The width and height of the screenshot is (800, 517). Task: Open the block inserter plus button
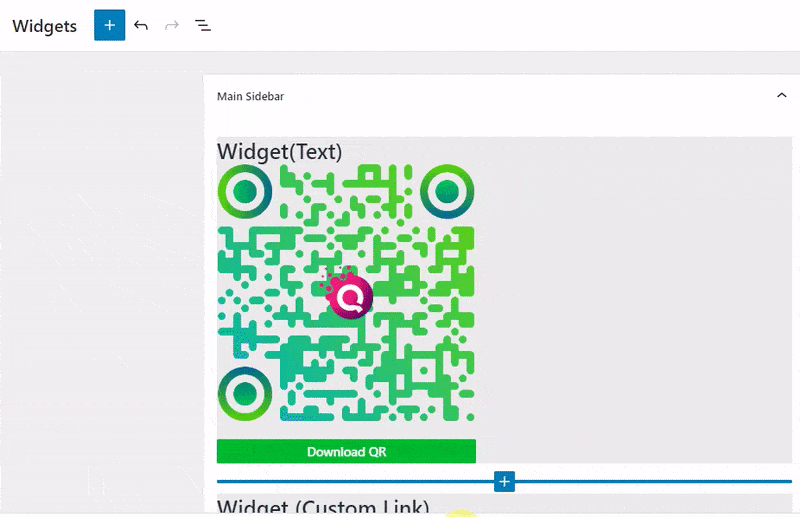coord(109,25)
